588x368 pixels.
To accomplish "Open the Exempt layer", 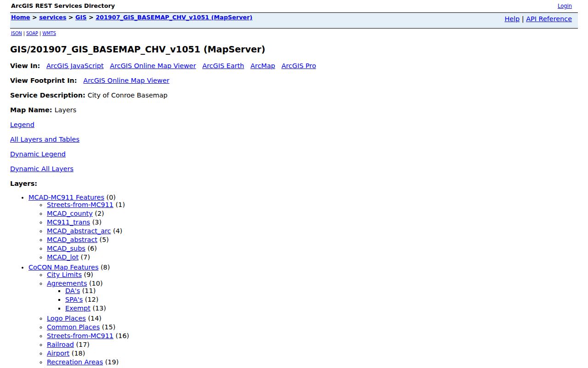I will [78, 308].
